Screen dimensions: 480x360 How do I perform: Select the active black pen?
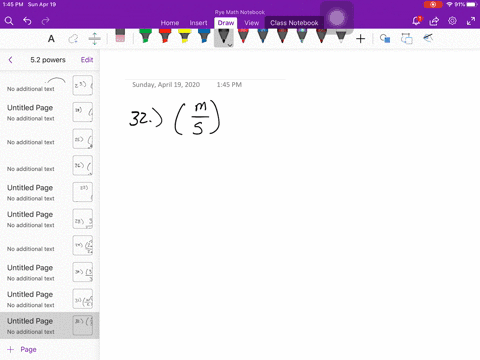[224, 36]
